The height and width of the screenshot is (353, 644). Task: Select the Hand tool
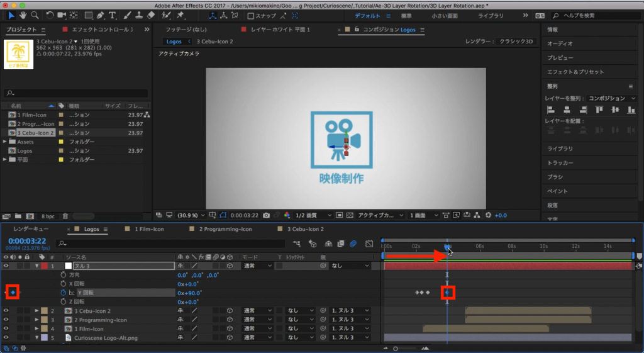click(23, 15)
